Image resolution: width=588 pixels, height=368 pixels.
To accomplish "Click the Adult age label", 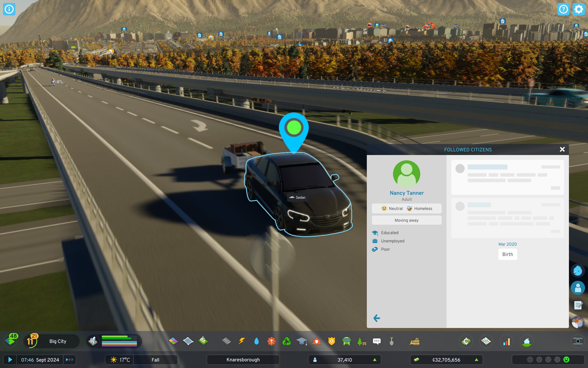I will point(407,199).
